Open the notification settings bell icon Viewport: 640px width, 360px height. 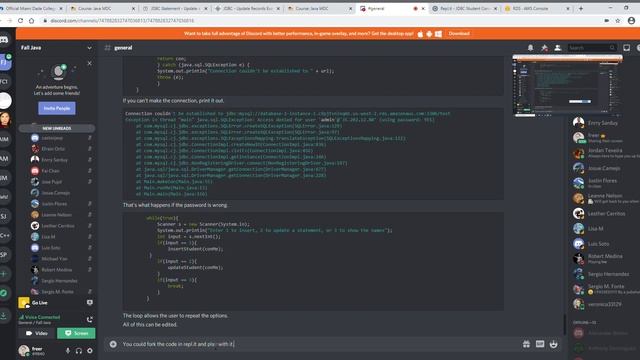pos(530,48)
